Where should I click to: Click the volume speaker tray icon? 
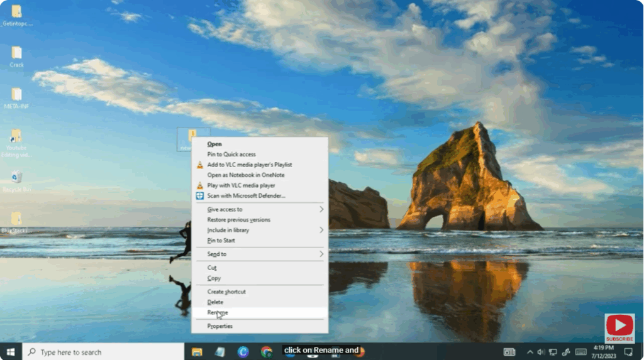coord(541,352)
